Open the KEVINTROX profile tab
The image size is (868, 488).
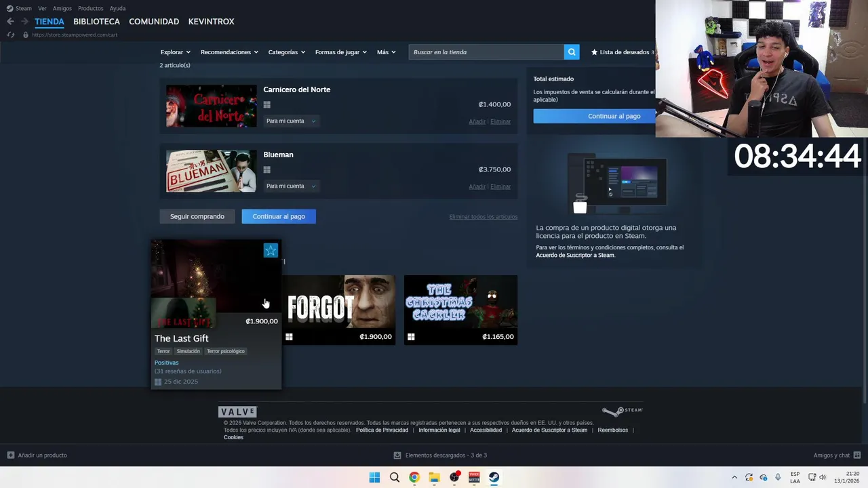coord(211,22)
